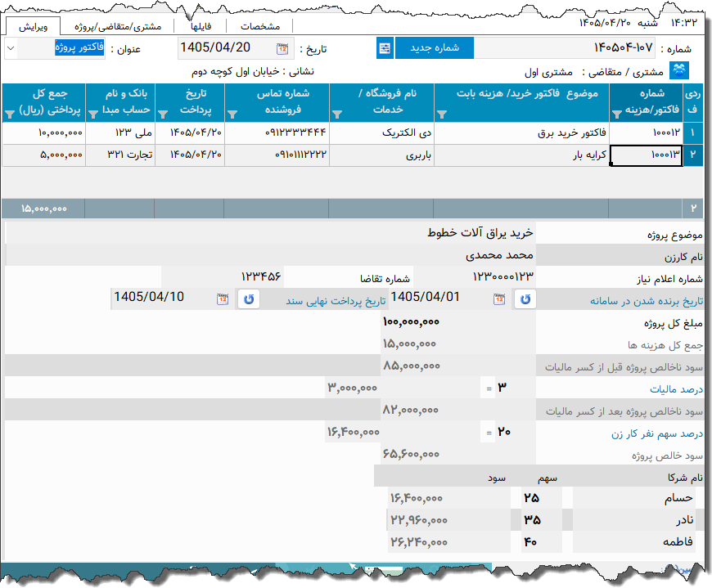This screenshot has width=712, height=588.
Task: Expand the عنوان dropdown arrow
Action: coord(11,48)
